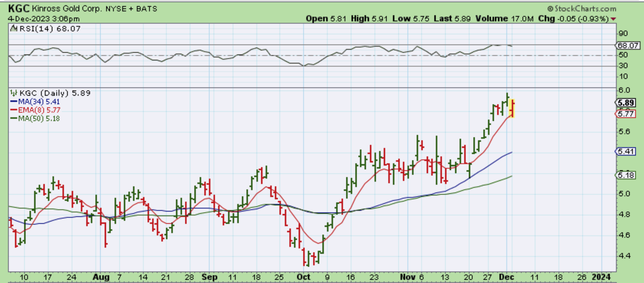
Task: Select the 4.4 price axis label
Action: [624, 256]
